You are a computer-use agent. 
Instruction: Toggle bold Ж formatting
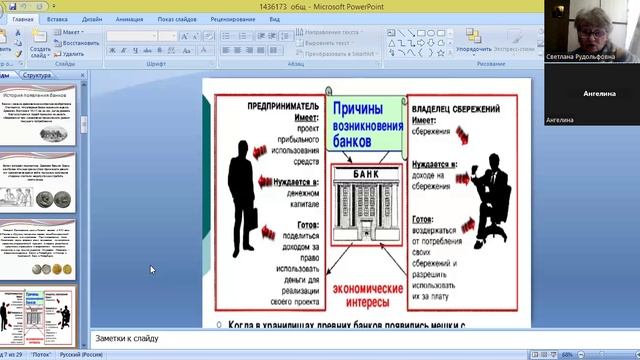(x=112, y=50)
